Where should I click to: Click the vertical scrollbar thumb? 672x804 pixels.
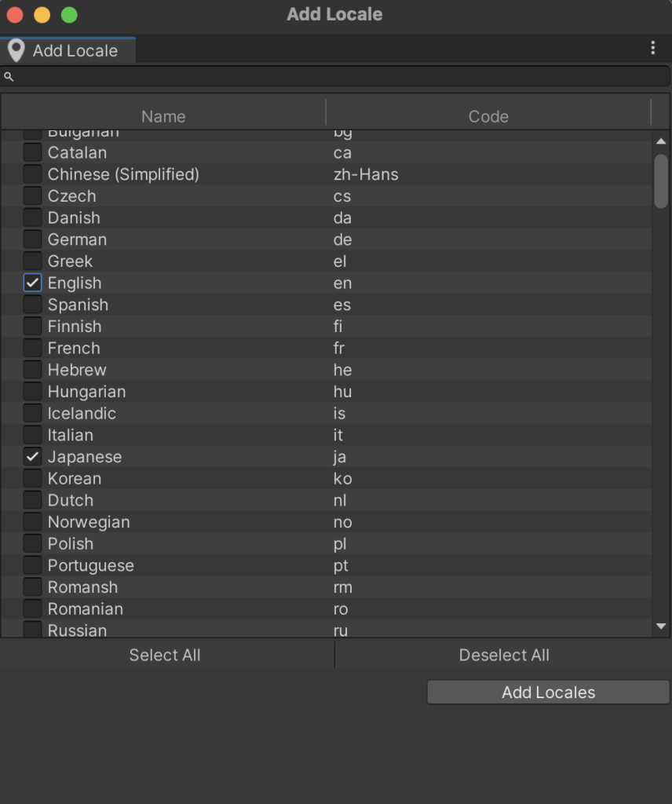661,181
